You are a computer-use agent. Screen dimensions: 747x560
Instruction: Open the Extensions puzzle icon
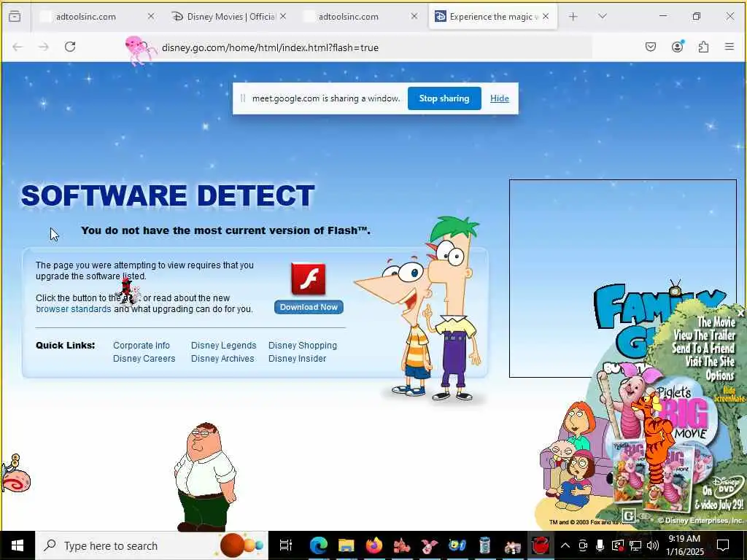[x=703, y=47]
